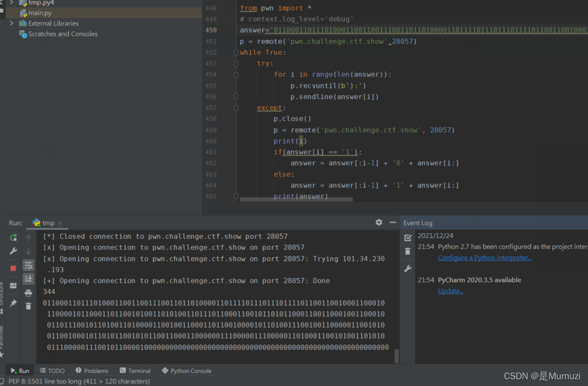Rerun the tmp script
The image size is (588, 386).
(13, 237)
